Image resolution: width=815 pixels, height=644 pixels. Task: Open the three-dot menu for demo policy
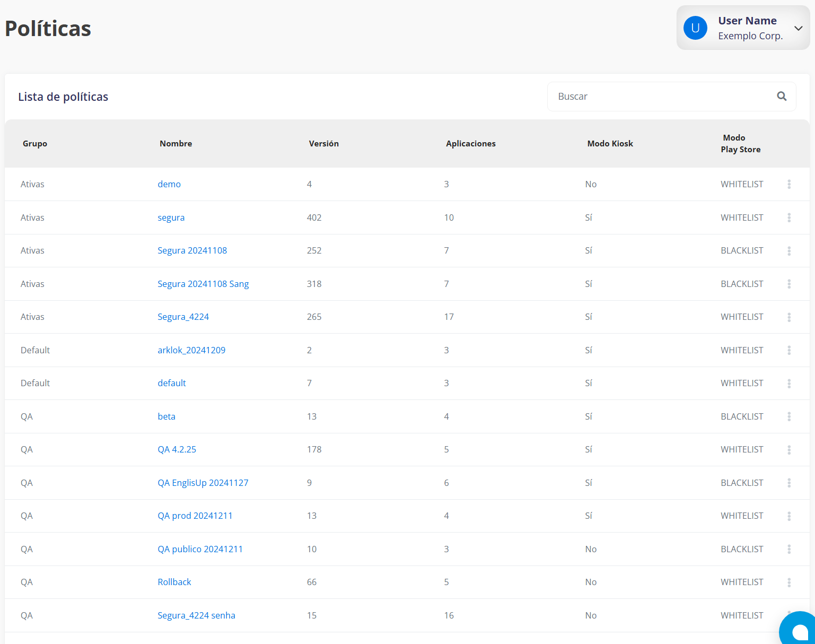tap(789, 184)
